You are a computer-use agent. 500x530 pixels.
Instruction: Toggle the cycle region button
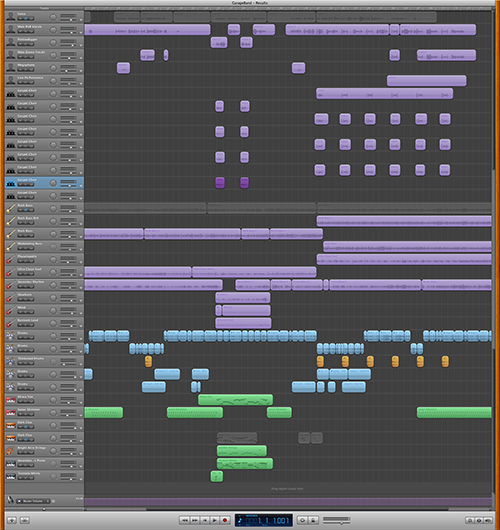click(303, 521)
